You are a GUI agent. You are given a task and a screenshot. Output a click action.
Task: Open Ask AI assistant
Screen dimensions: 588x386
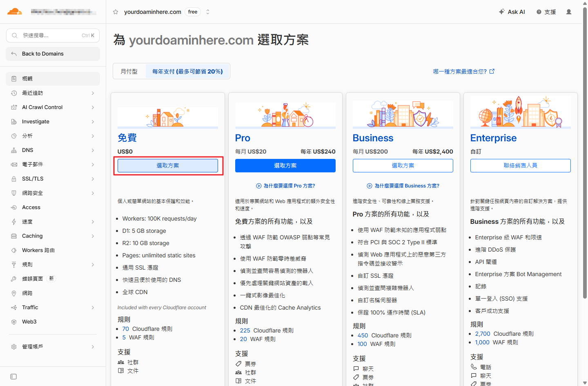click(x=512, y=12)
